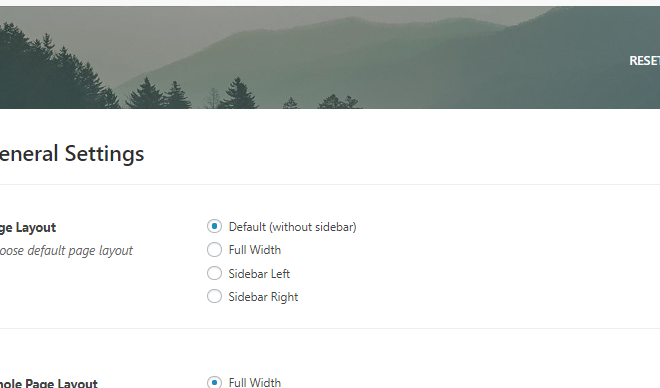Click the divider line below General Settings
Screen dimensions: 660x388
click(x=330, y=184)
